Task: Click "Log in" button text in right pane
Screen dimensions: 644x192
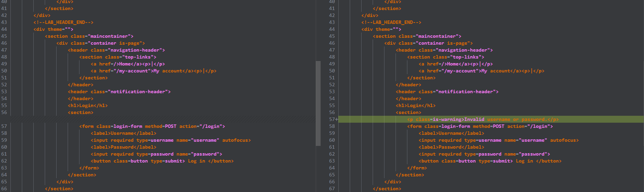Action: click(x=524, y=161)
